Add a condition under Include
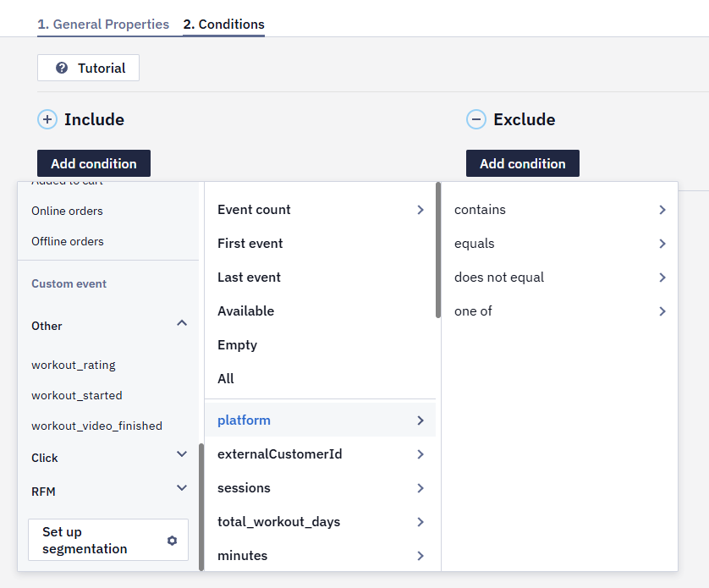The image size is (709, 588). [94, 163]
